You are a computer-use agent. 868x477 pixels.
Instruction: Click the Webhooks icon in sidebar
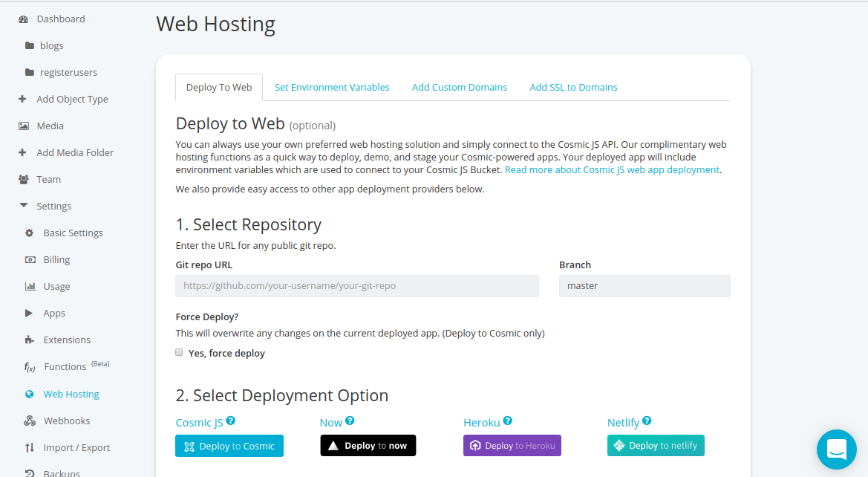click(30, 421)
